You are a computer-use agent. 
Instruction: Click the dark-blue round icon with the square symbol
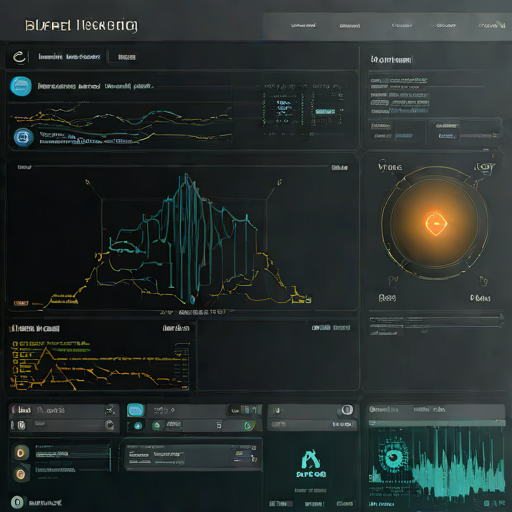coord(24,137)
